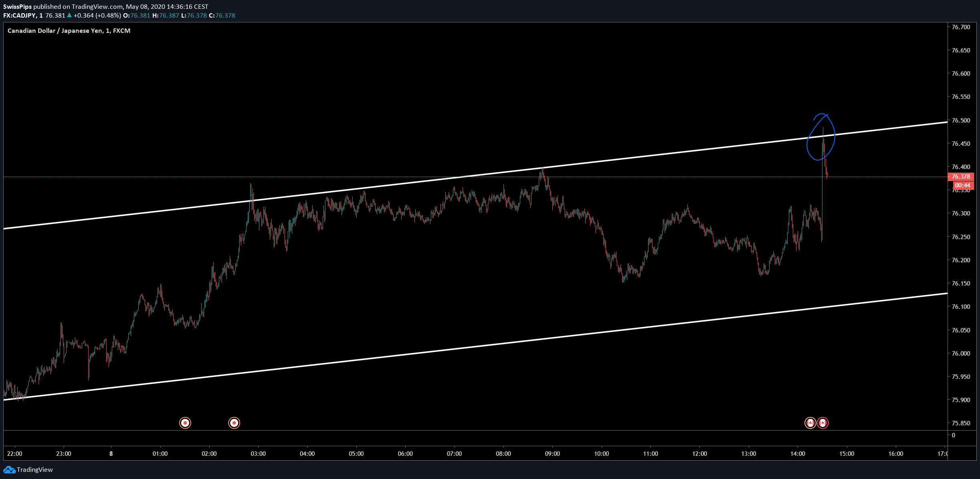This screenshot has height=479, width=980.
Task: Click the 76.450 price axis label
Action: pyautogui.click(x=961, y=143)
